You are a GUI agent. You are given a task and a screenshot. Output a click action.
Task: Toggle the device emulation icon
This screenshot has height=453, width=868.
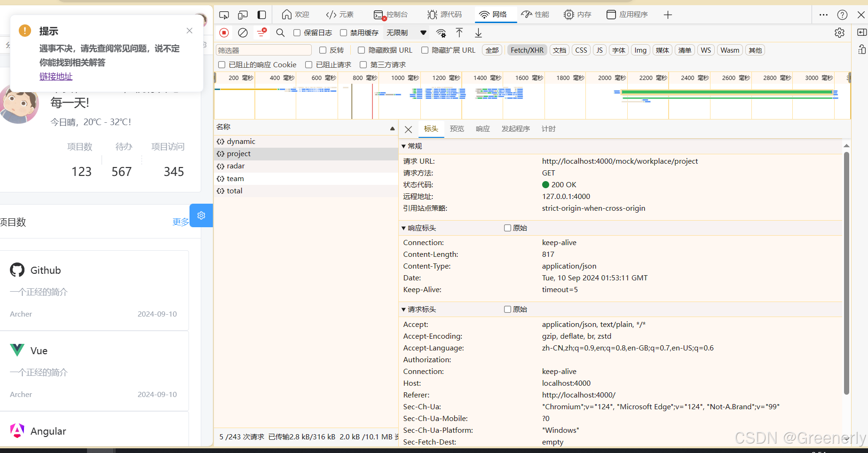coord(243,15)
